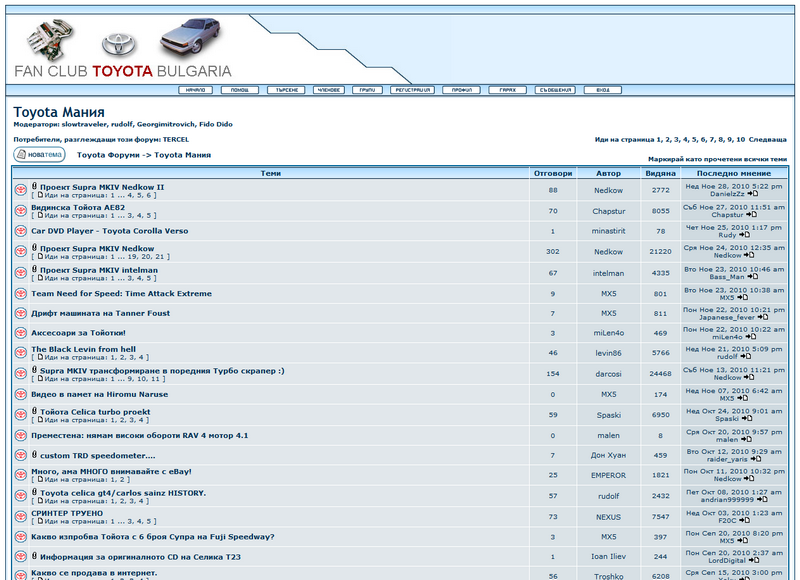
Task: Click attachment clip icon on Тойота Celica turbo proekt
Action: 34,411
